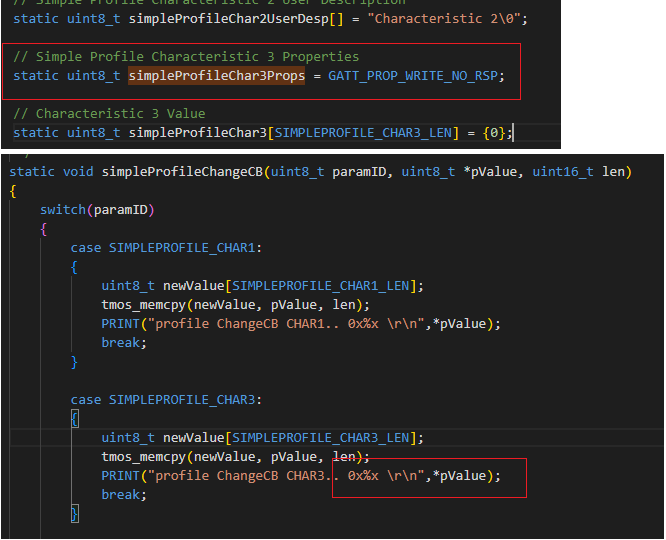Click the simpleProfileChangeCB function name

(x=182, y=172)
